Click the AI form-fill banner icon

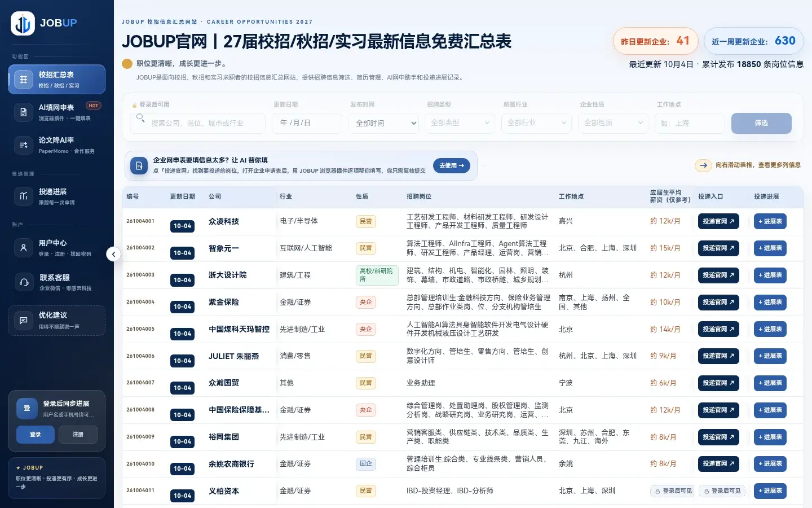point(139,166)
